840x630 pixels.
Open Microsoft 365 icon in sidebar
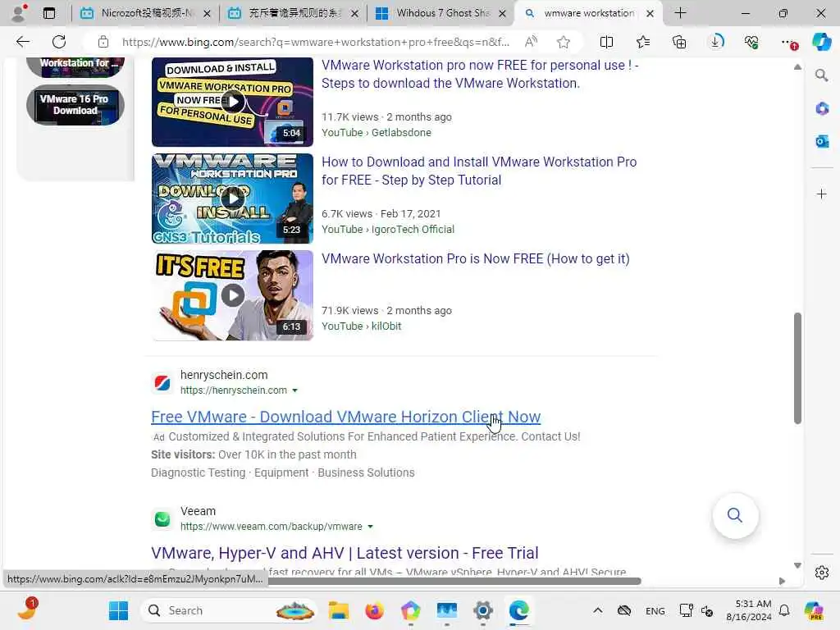(822, 109)
